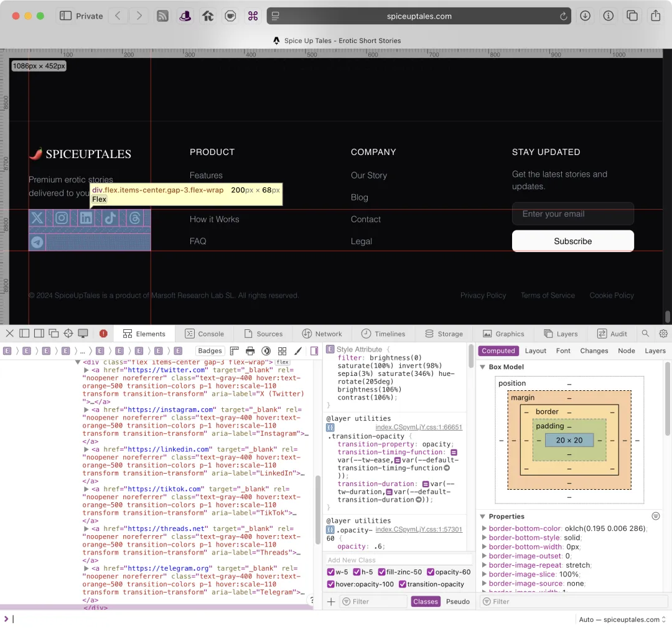Close the Web Inspector panel
Image resolution: width=672 pixels, height=628 pixels.
point(10,333)
